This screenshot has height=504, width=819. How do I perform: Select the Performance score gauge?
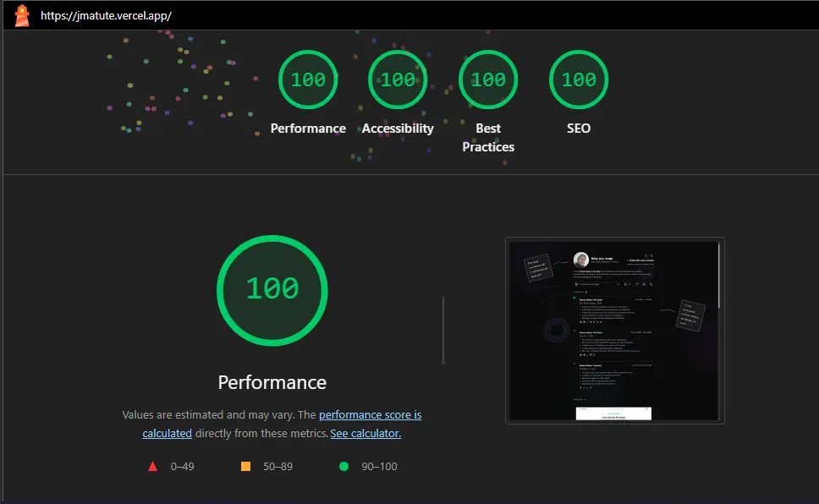point(308,79)
